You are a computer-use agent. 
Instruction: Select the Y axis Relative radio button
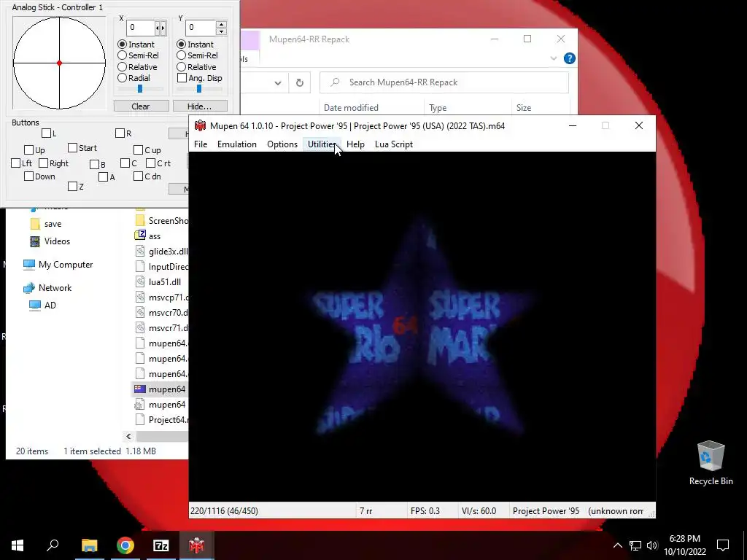(182, 66)
